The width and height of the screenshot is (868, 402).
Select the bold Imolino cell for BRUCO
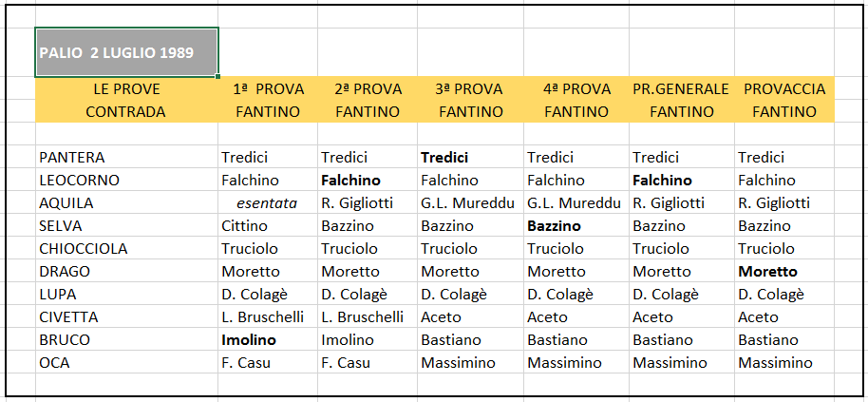pos(268,339)
